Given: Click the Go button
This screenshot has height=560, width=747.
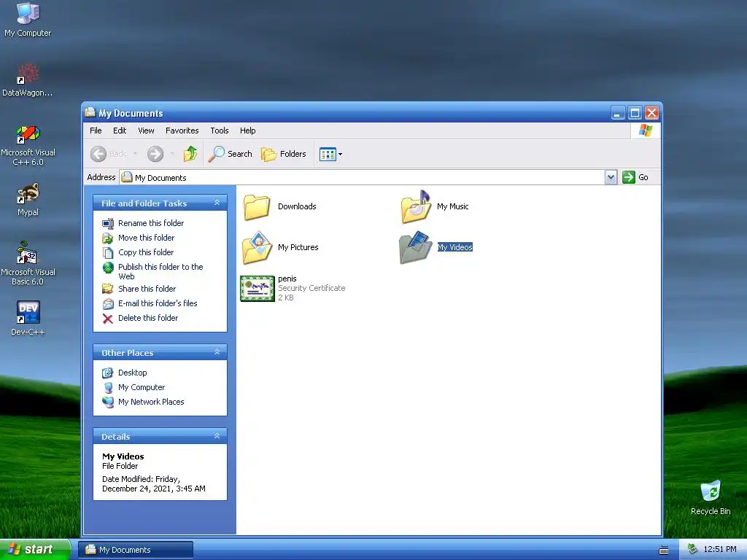Looking at the screenshot, I should 635,177.
